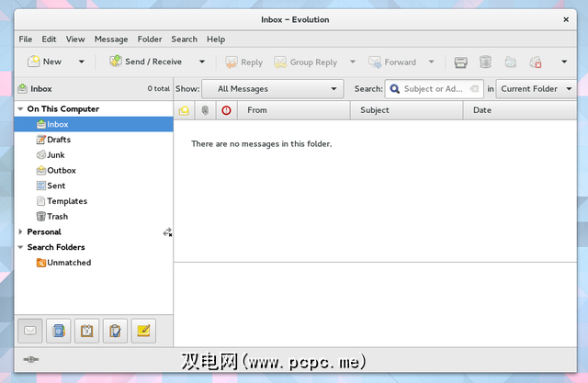Switch to Contacts view
The width and height of the screenshot is (588, 383).
click(59, 331)
